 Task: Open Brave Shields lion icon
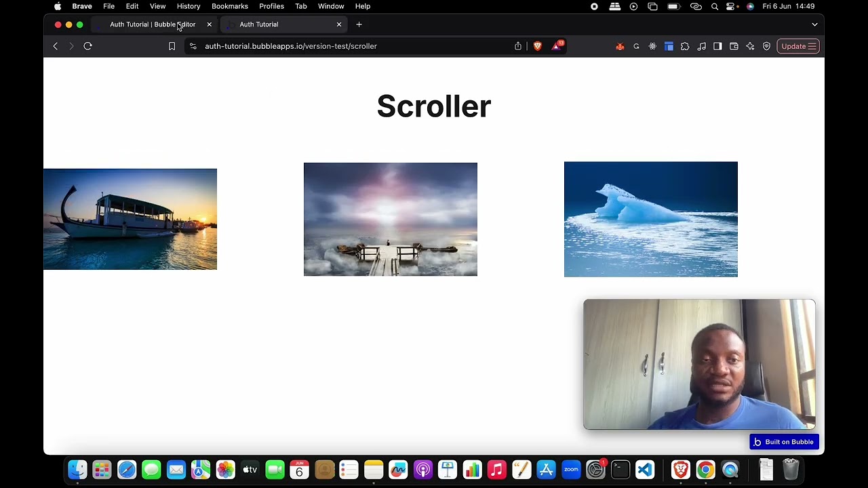point(538,46)
